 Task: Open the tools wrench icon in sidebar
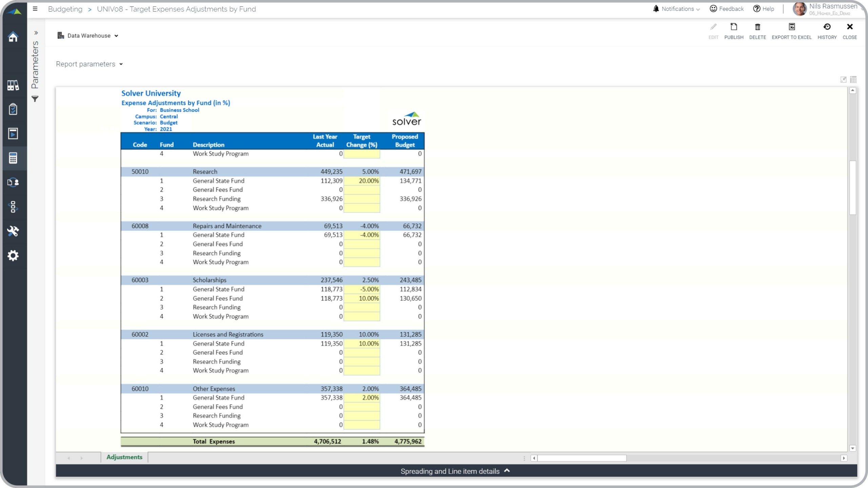coord(13,231)
